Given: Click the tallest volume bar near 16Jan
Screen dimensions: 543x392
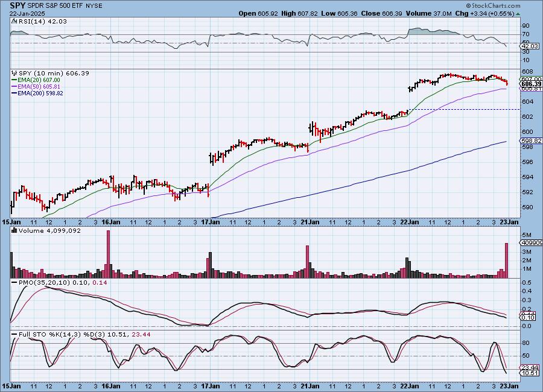Looking at the screenshot, I should coord(108,254).
